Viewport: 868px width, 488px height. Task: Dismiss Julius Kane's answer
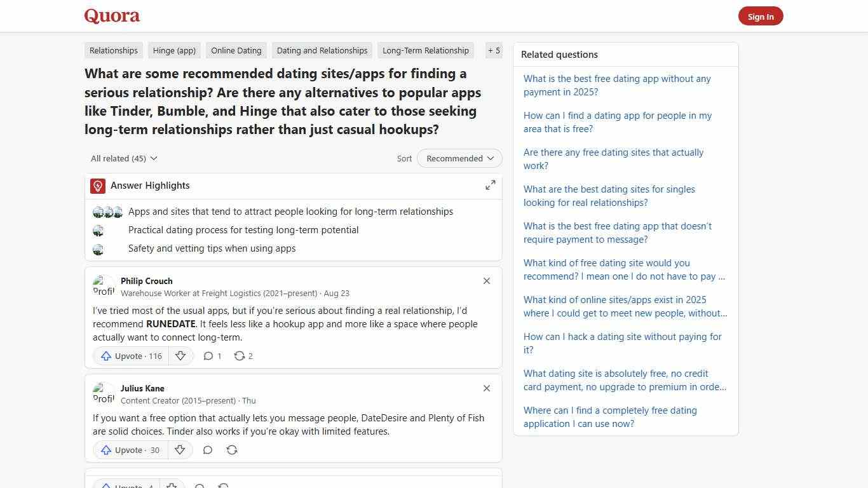[x=486, y=388]
